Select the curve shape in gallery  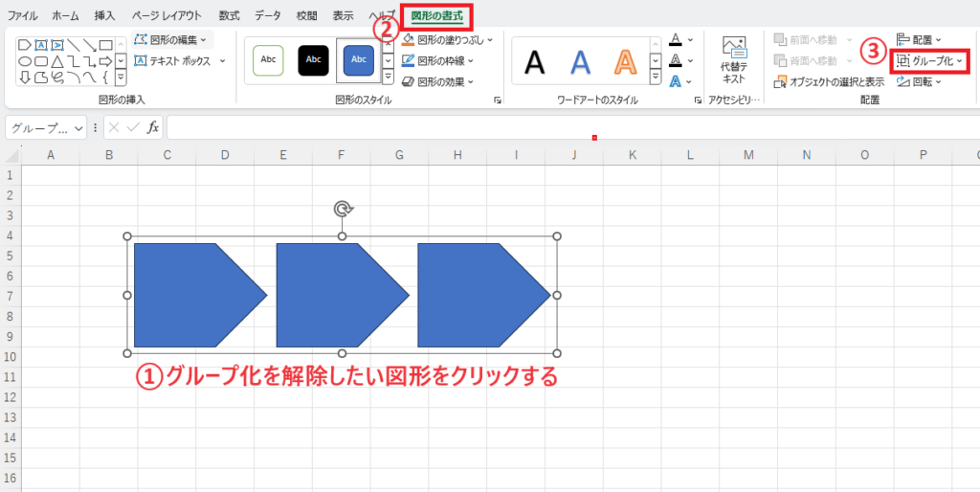tap(90, 77)
